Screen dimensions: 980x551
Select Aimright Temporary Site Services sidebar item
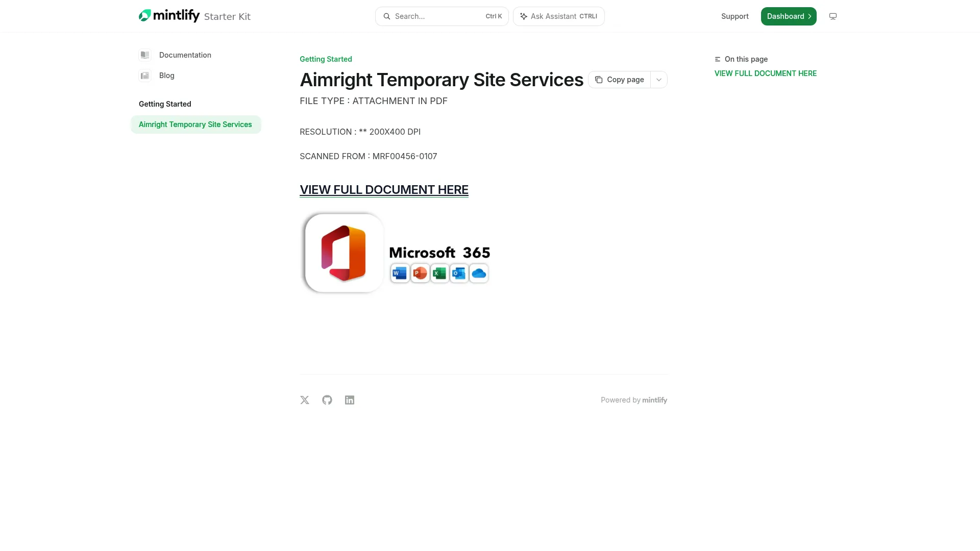196,124
